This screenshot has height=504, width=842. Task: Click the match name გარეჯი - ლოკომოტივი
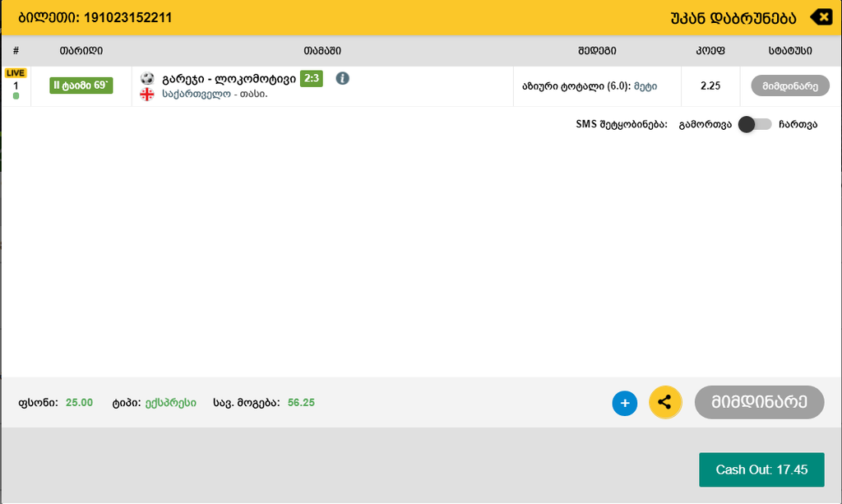click(229, 79)
